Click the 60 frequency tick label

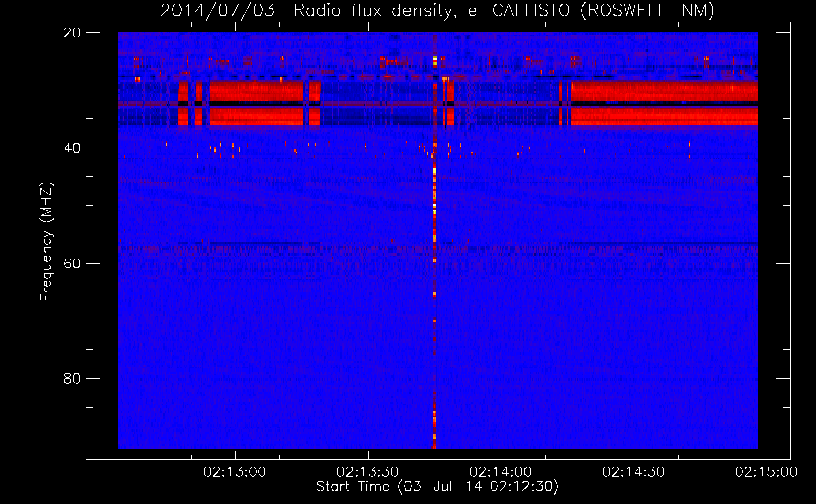pos(72,264)
